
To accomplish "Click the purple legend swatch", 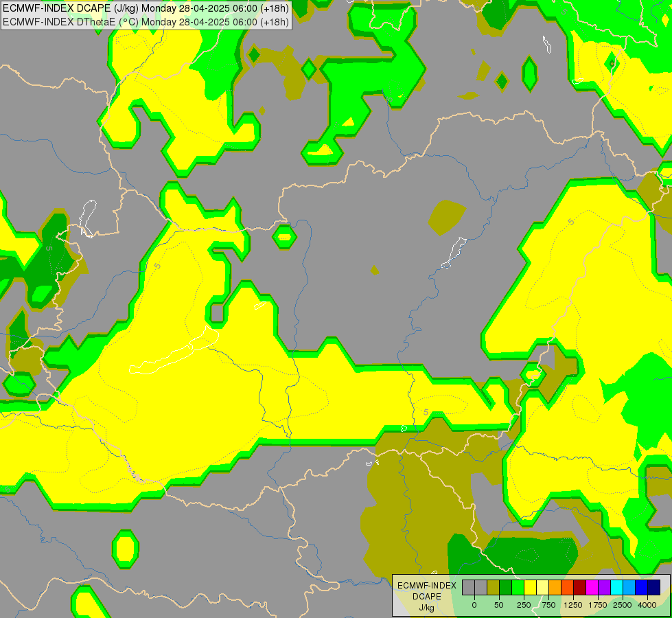I will click(604, 587).
